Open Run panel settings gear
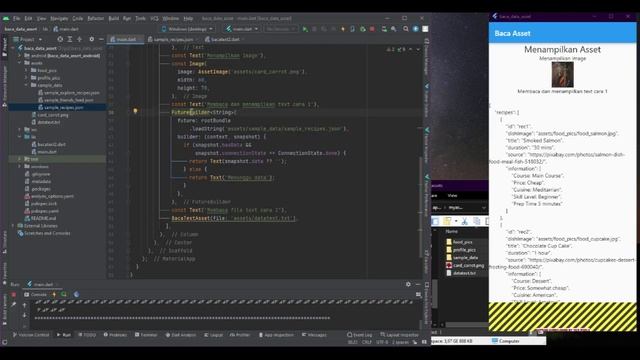Image resolution: width=640 pixels, height=360 pixels. 408,284
